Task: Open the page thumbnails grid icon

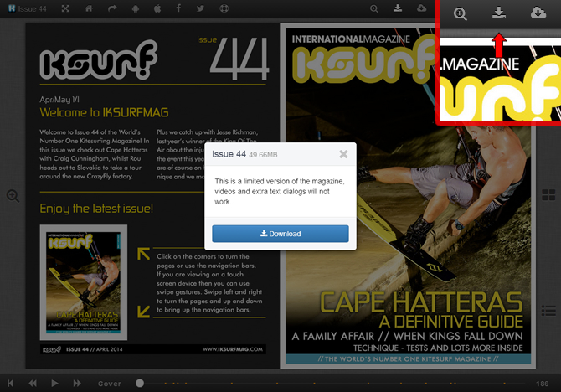Action: click(548, 195)
